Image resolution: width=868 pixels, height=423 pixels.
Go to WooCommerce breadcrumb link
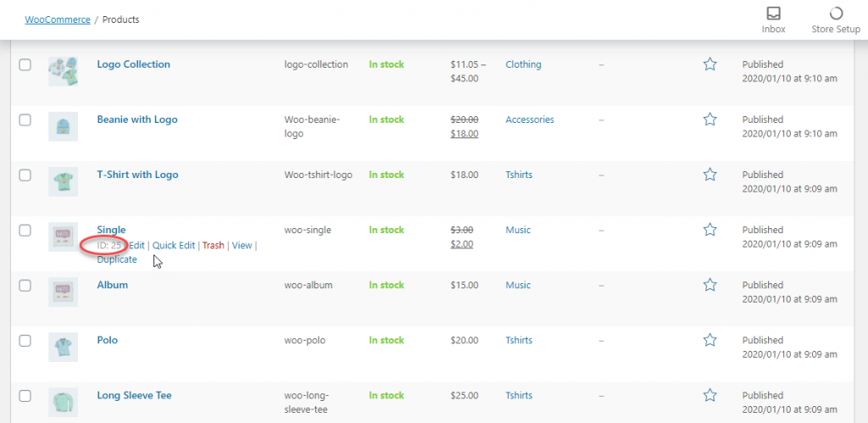[x=58, y=19]
